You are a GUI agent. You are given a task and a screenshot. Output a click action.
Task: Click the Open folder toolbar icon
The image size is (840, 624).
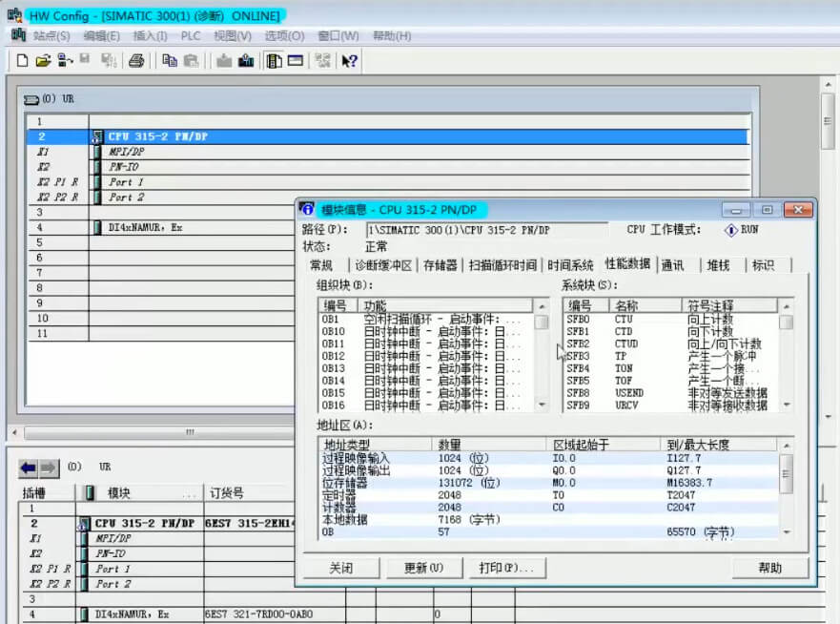click(x=43, y=60)
